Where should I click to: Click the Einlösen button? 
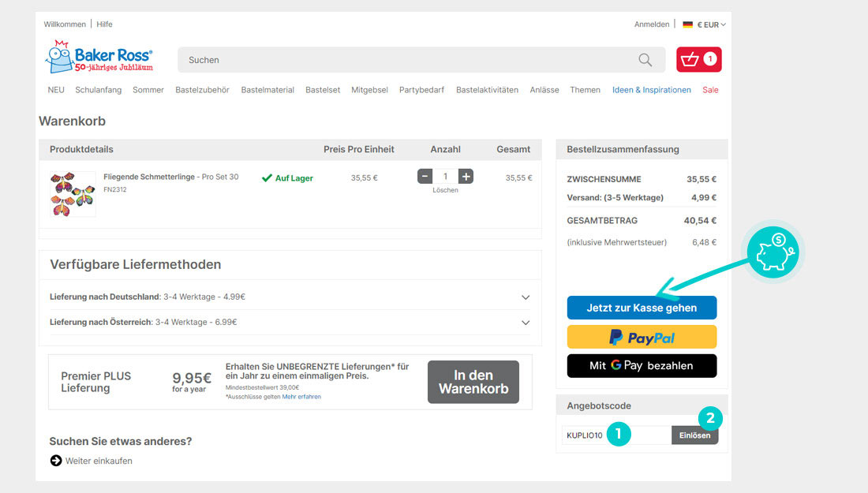point(694,435)
